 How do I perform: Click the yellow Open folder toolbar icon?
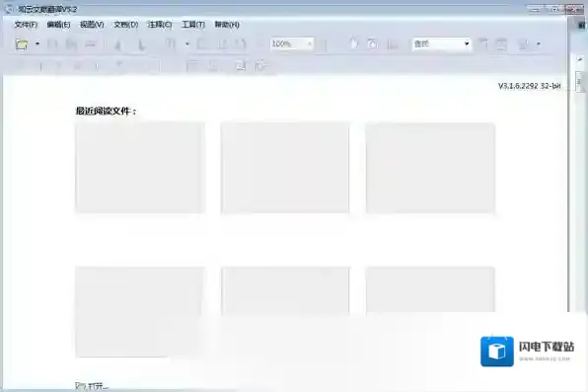pos(22,44)
